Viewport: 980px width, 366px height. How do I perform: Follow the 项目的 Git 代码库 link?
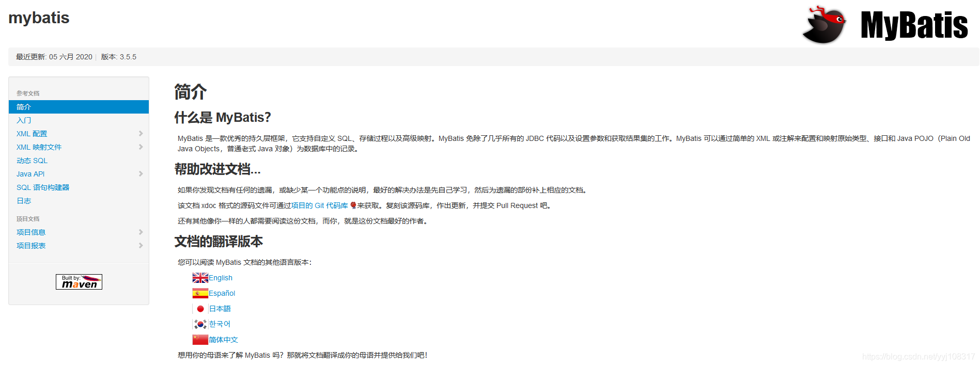[x=319, y=205]
